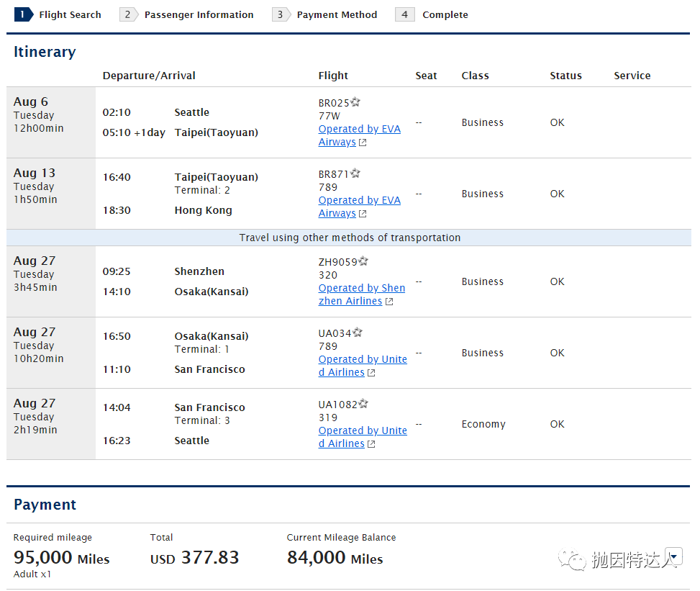Click the 'Seat' column header

point(426,76)
